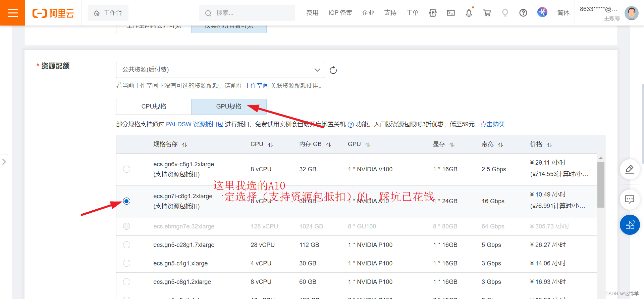Open the app download icon
The image size is (644, 299).
click(433, 13)
